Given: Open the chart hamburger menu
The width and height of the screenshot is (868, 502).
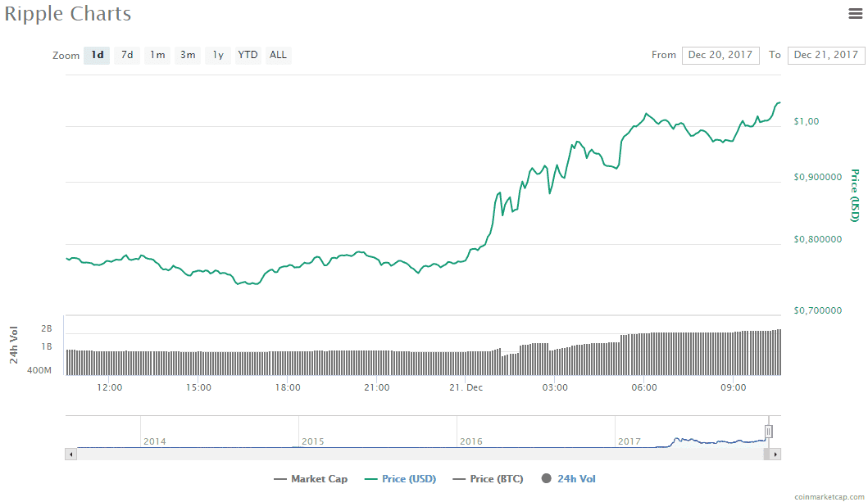Looking at the screenshot, I should [x=855, y=13].
